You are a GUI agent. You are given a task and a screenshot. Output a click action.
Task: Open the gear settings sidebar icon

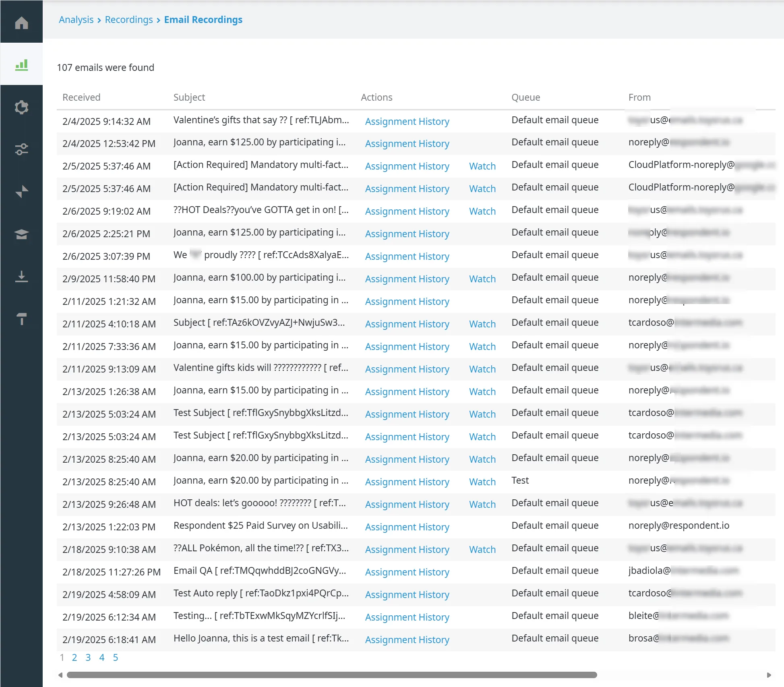pyautogui.click(x=21, y=107)
